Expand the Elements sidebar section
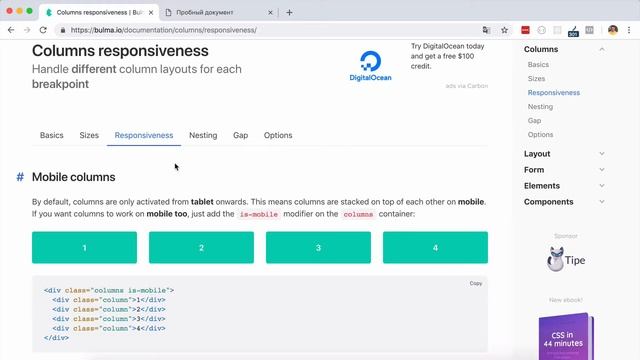Viewport: 640px width, 360px height. tap(602, 185)
